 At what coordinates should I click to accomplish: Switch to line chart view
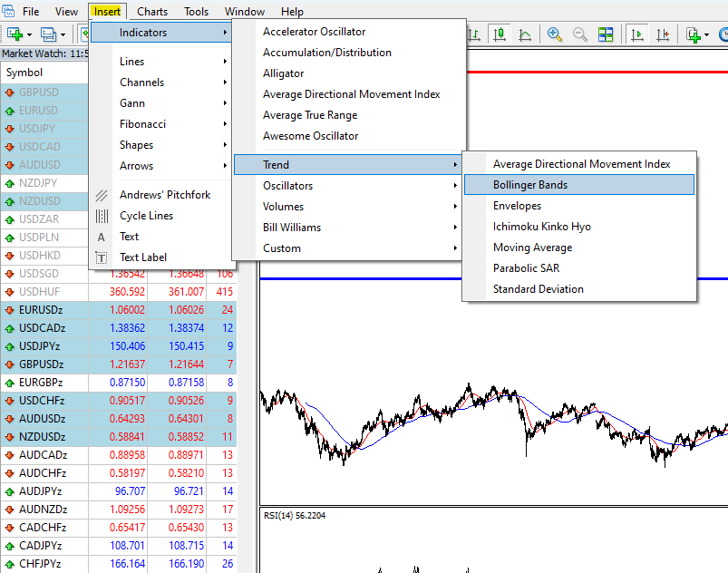click(524, 34)
